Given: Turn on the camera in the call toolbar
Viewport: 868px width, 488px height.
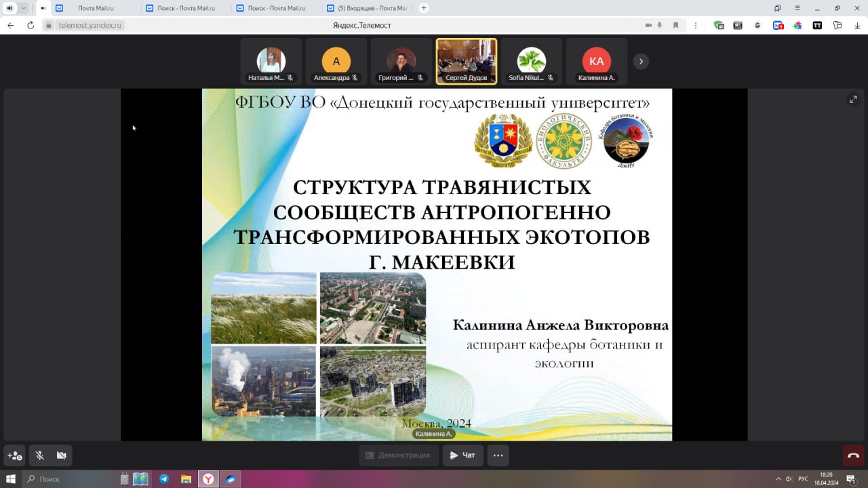Looking at the screenshot, I should (x=61, y=455).
